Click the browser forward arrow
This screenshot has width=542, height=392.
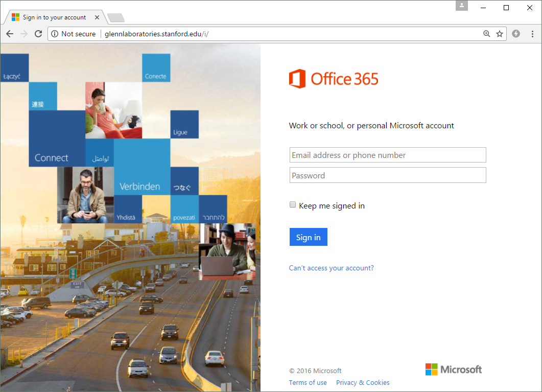24,34
